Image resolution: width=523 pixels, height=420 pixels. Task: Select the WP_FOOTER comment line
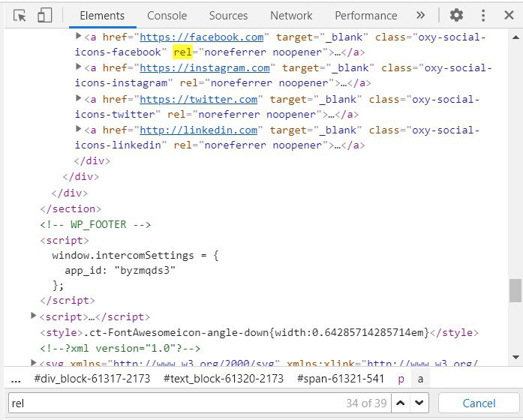click(95, 224)
